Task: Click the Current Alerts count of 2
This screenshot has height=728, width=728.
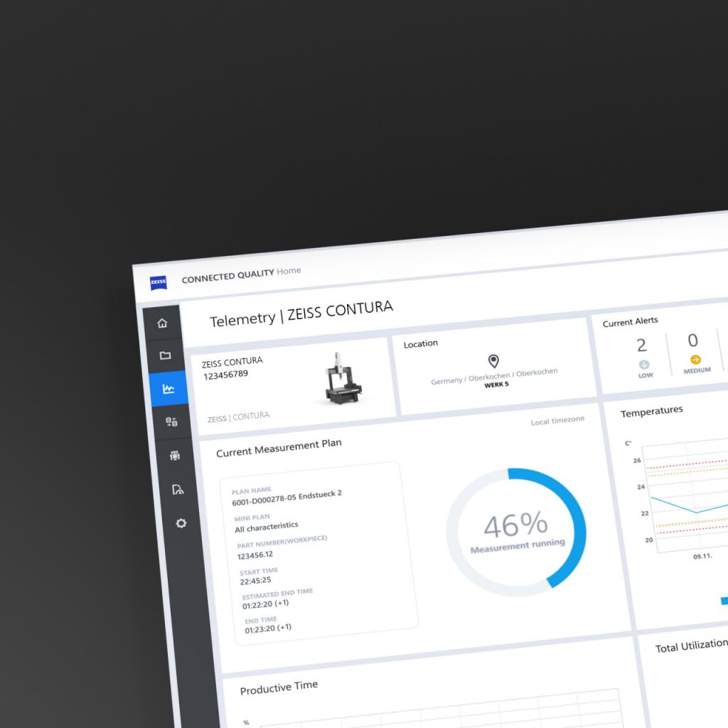Action: pyautogui.click(x=642, y=345)
